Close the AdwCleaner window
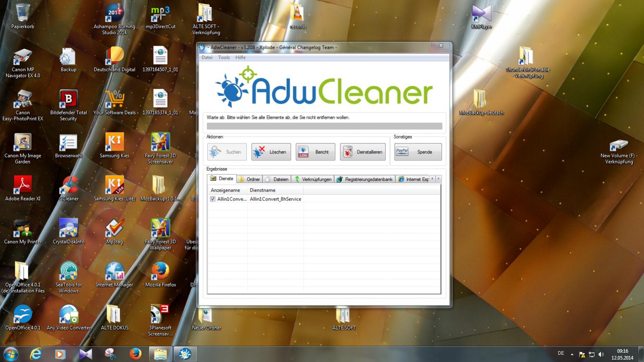Viewport: 644px width, 362px height. (441, 46)
